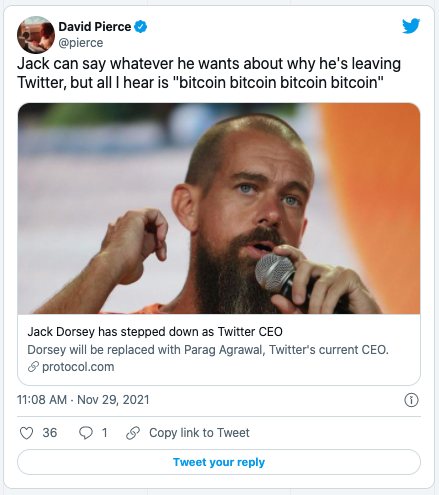Viewport: 439px width, 495px height.
Task: Click headline Jack Dorsey has stepped down
Action: 155,332
